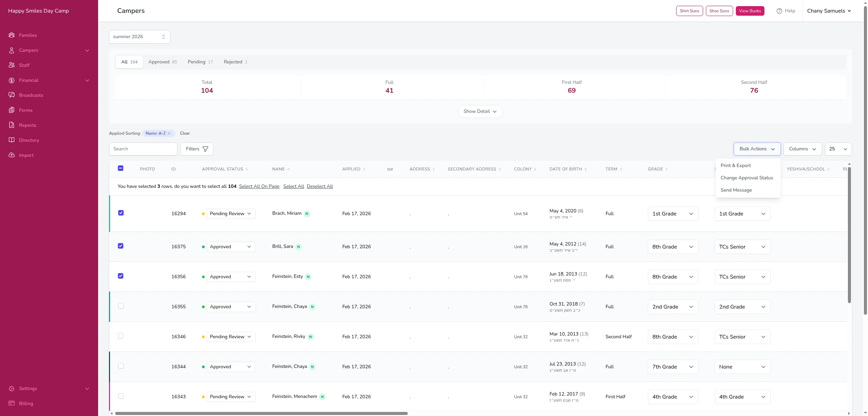The height and width of the screenshot is (416, 868).
Task: Click the Directory book icon
Action: (12, 140)
